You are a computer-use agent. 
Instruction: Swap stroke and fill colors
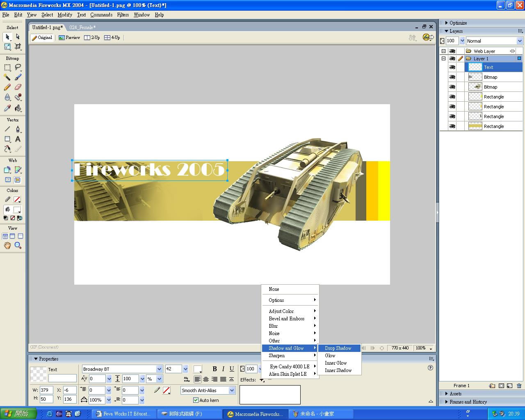(20, 218)
